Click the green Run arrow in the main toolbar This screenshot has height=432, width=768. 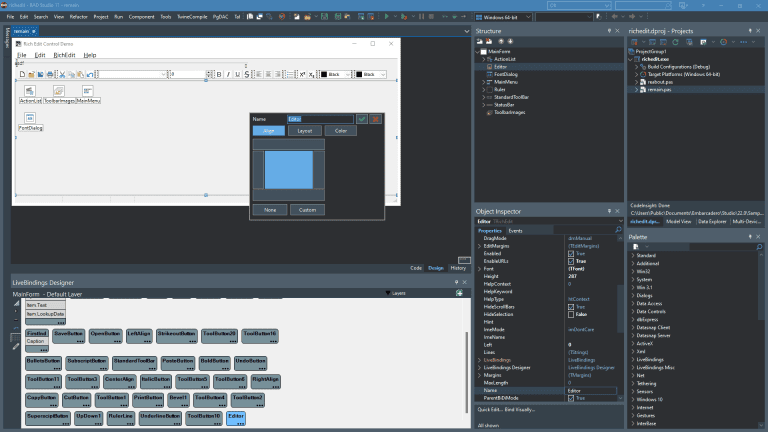coord(386,17)
